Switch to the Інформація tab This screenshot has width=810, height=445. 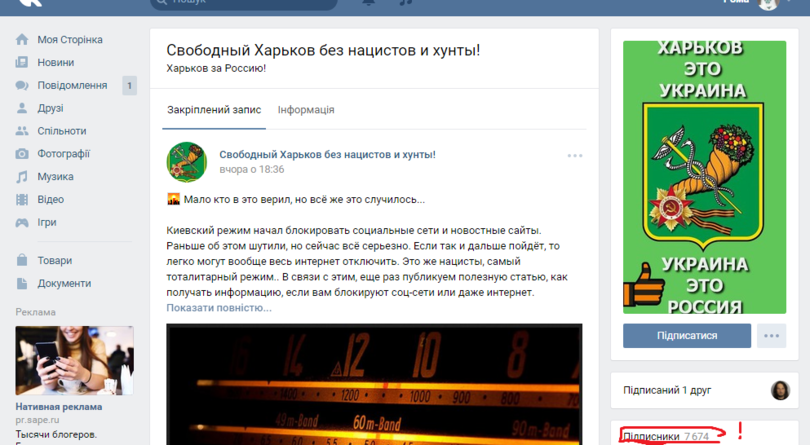306,110
